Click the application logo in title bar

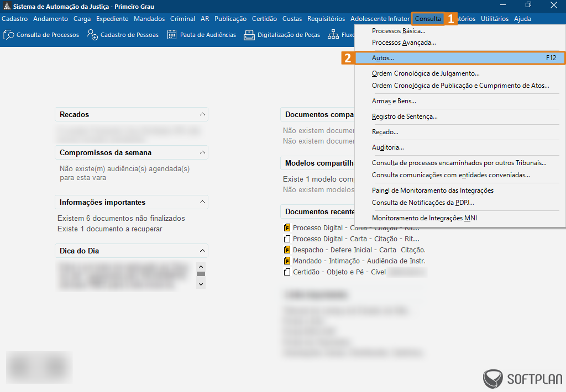click(7, 6)
